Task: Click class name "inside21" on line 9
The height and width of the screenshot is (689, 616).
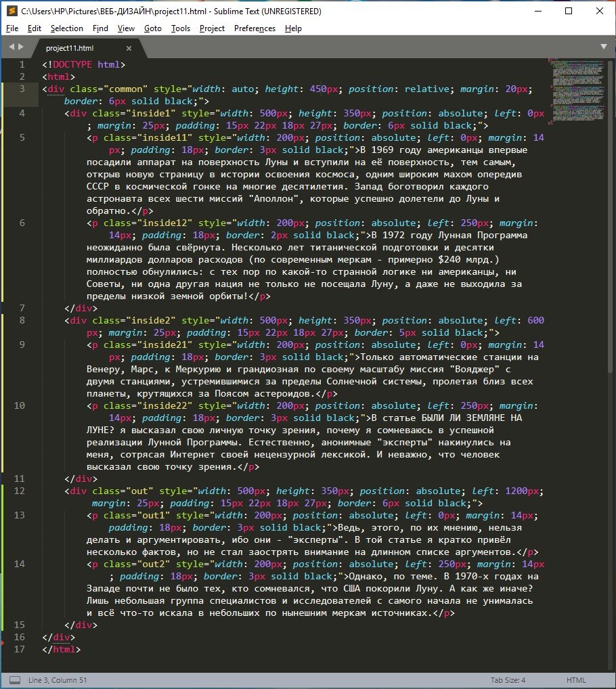Action: pyautogui.click(x=164, y=345)
